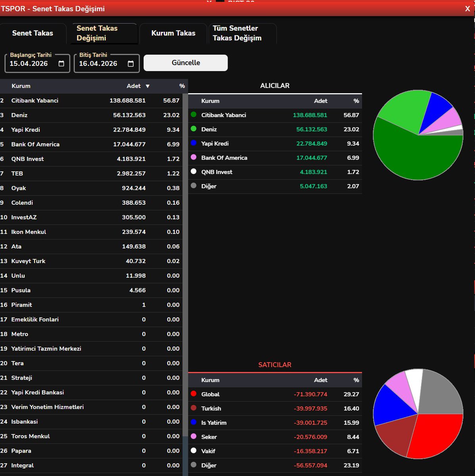Select Yapi Kredi row in main table
This screenshot has height=476, width=475.
(x=91, y=130)
